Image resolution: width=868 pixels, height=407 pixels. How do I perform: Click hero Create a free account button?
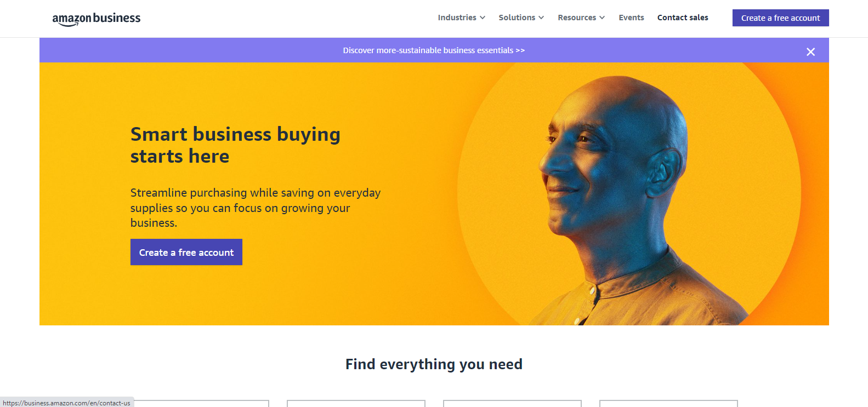click(x=186, y=252)
